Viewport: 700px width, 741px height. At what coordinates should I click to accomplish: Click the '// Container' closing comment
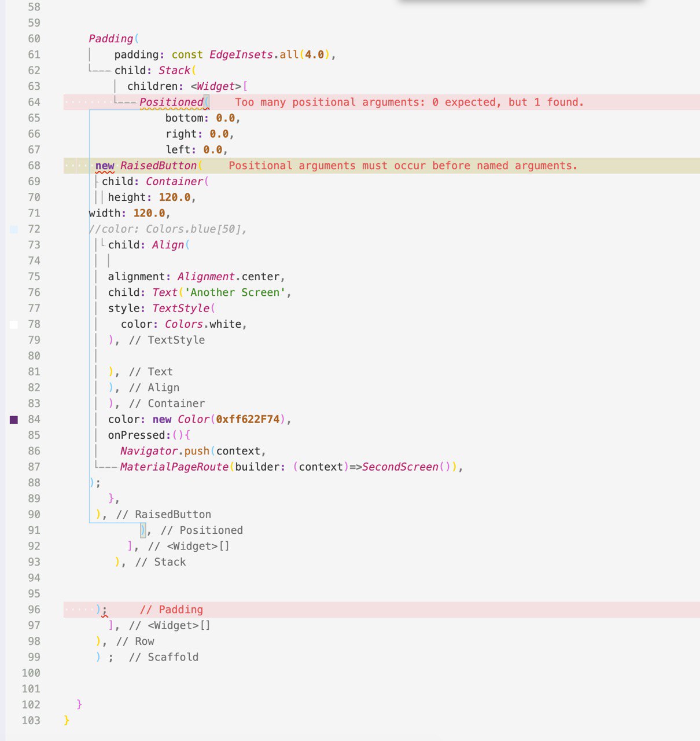167,403
